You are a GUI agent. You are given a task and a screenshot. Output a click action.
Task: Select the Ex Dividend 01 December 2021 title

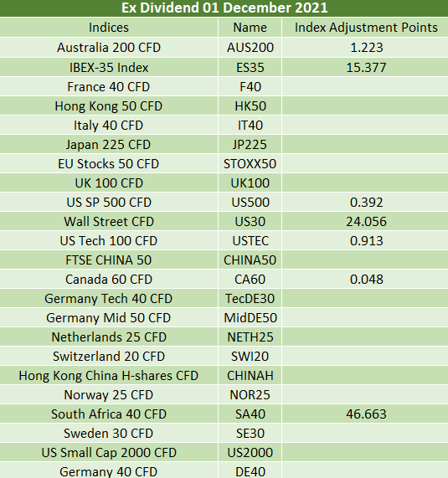tap(224, 8)
